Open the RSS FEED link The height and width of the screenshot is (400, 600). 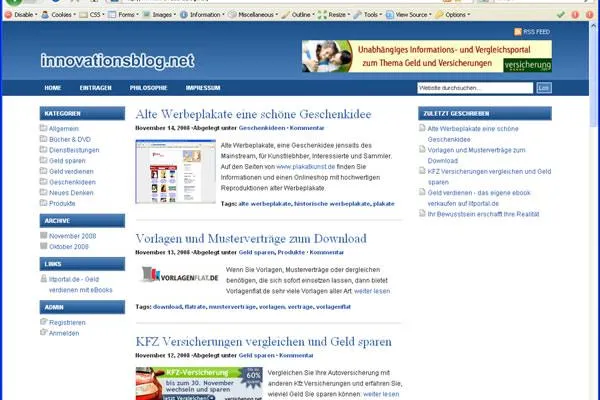536,32
